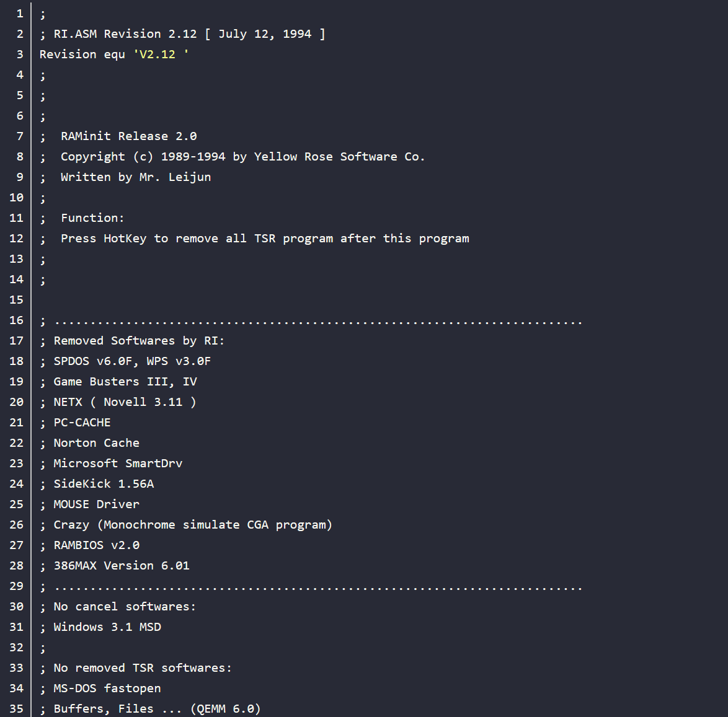The width and height of the screenshot is (728, 717).
Task: Click 'Microsoft SmartDrv' comment line
Action: (x=118, y=464)
